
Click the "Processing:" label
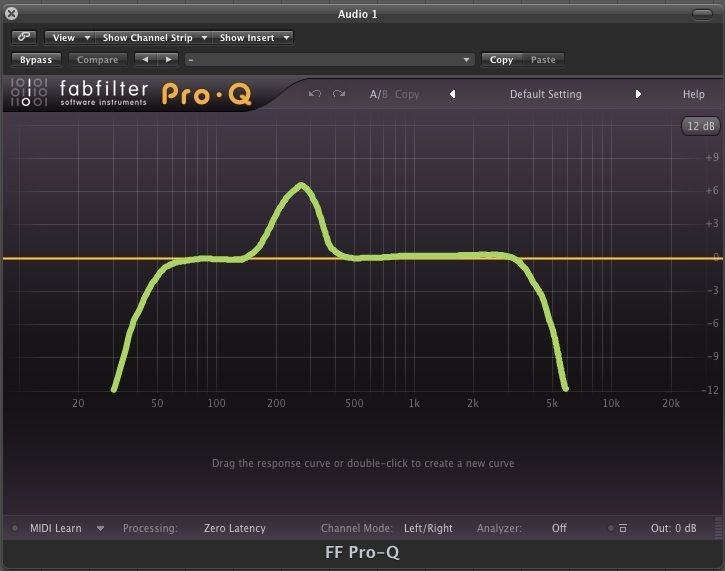tap(150, 528)
